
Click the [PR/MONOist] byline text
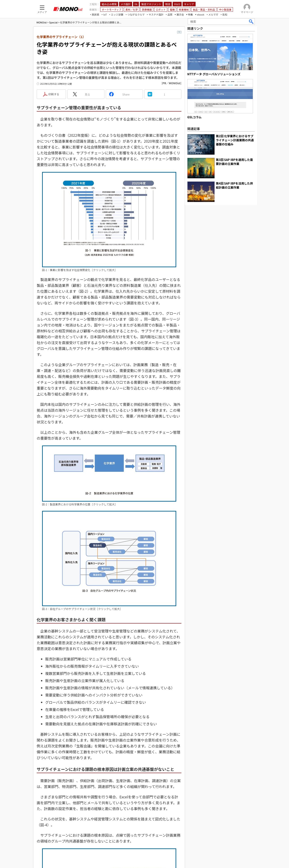171,83
